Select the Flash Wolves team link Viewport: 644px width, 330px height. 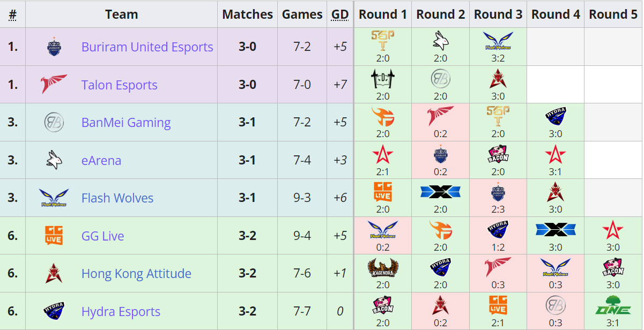(117, 198)
